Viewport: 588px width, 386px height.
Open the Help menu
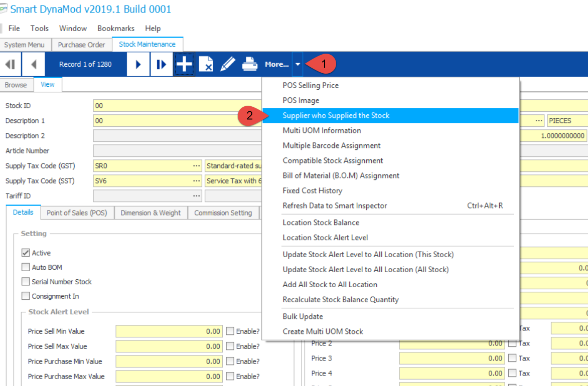pos(153,29)
